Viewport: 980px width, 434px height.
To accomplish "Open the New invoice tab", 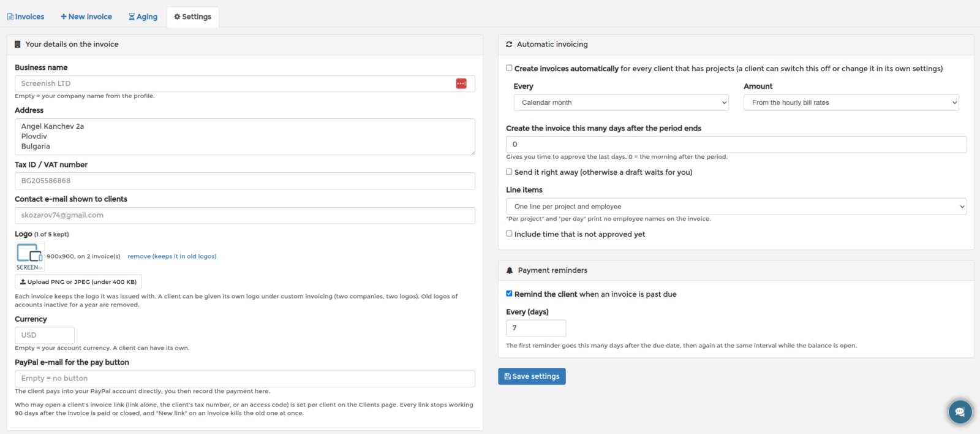I will pyautogui.click(x=86, y=17).
